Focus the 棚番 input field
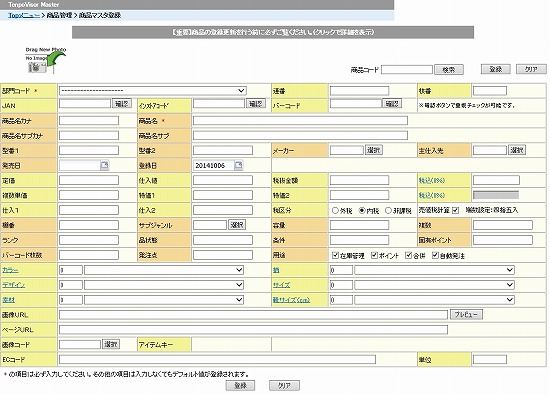The height and width of the screenshot is (395, 550). (89, 225)
